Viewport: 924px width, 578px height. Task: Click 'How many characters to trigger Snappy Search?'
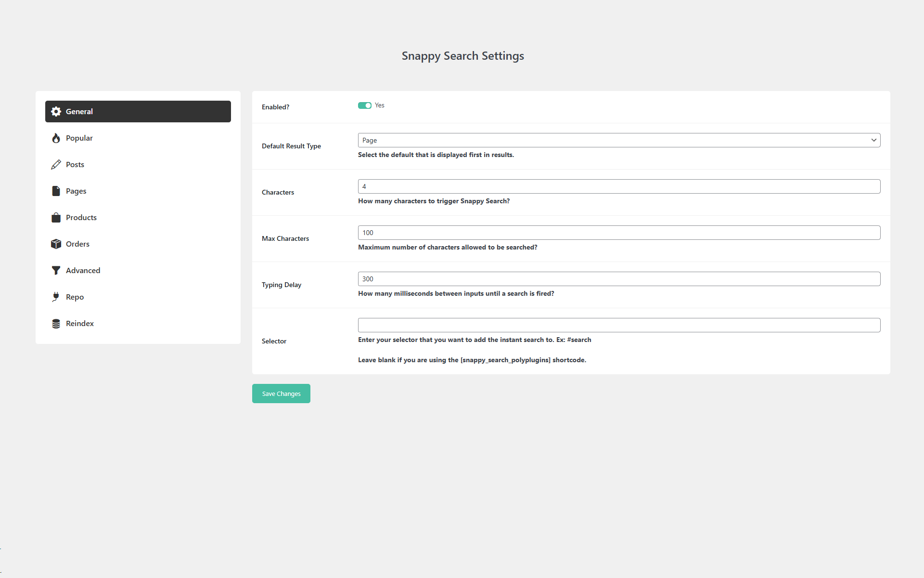[x=434, y=201]
